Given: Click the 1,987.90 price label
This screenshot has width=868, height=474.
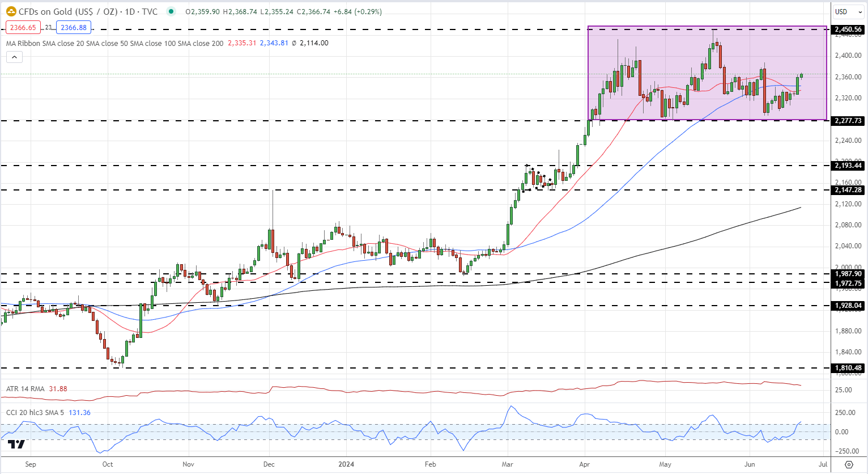Looking at the screenshot, I should 848,274.
